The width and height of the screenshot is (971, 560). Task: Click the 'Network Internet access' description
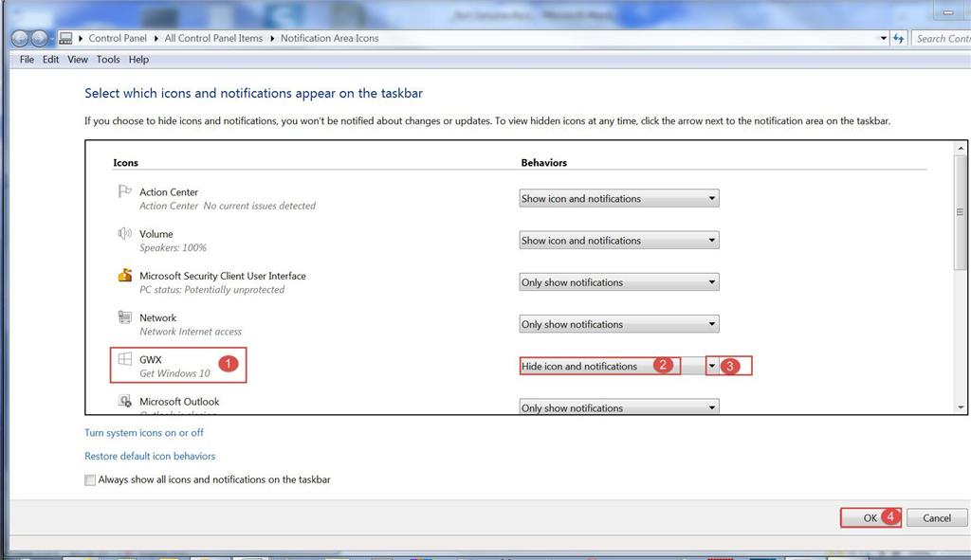coord(190,332)
